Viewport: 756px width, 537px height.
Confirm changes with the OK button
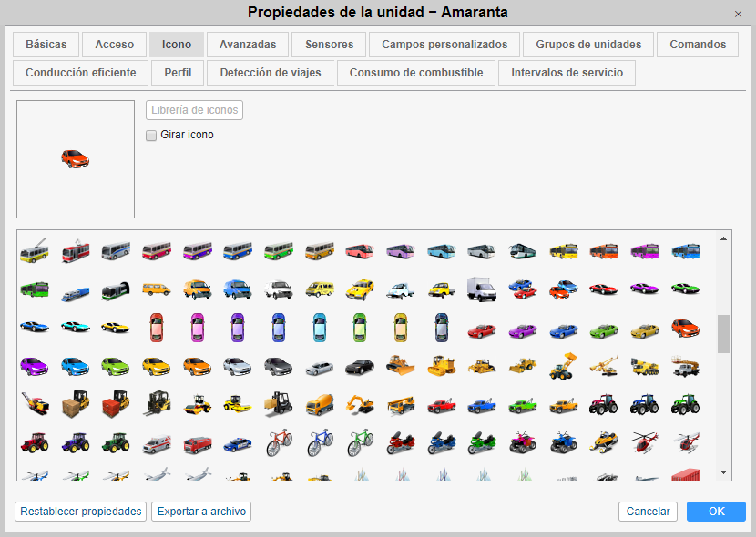(717, 512)
